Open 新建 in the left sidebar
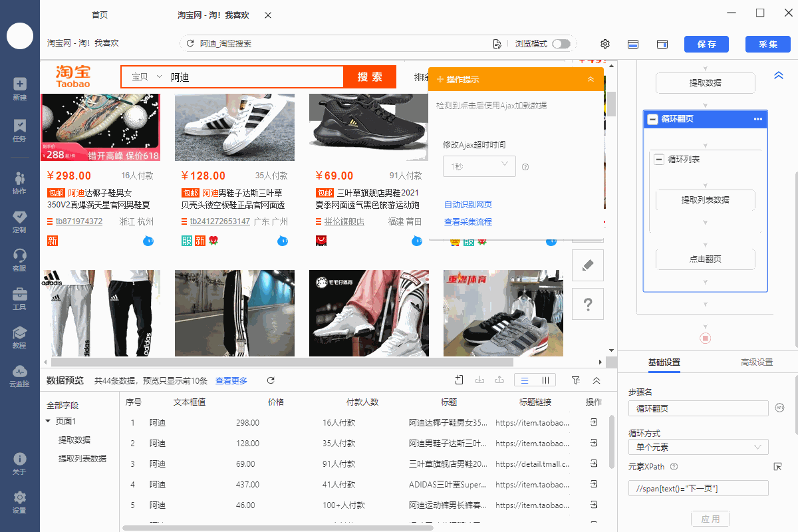This screenshot has height=532, width=798. (x=19, y=89)
